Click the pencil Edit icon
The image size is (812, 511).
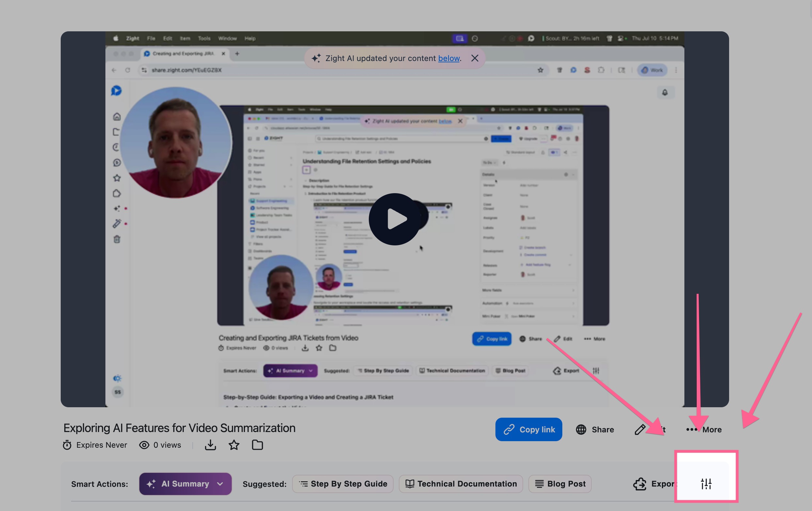click(640, 429)
